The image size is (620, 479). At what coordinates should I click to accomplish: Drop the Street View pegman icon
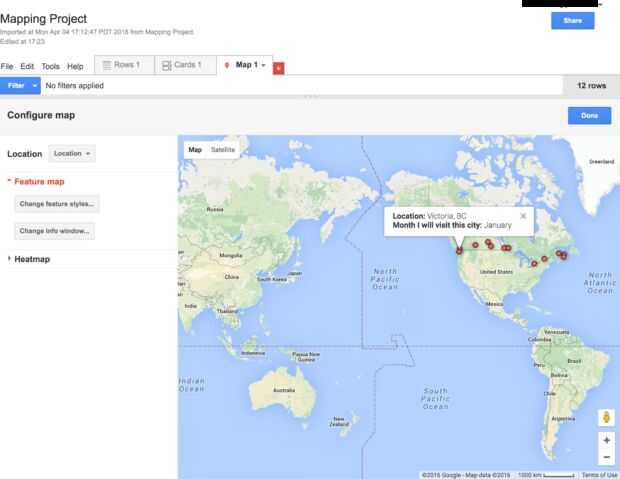606,417
